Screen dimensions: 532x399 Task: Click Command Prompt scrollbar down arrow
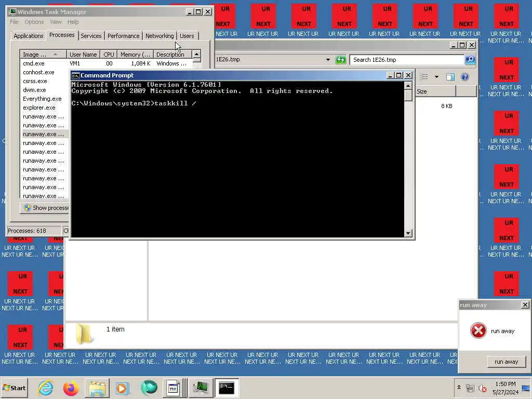[x=408, y=233]
